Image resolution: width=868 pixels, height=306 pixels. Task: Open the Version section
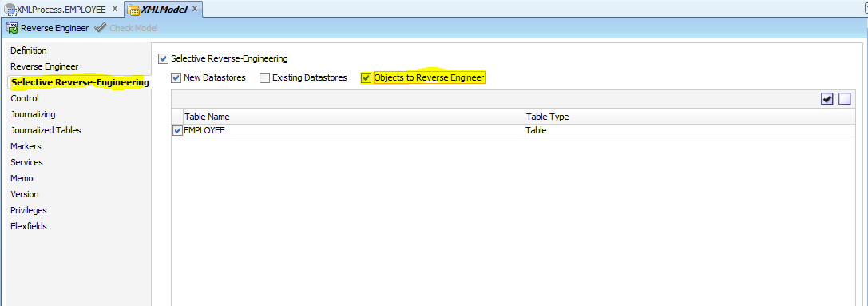tap(25, 195)
